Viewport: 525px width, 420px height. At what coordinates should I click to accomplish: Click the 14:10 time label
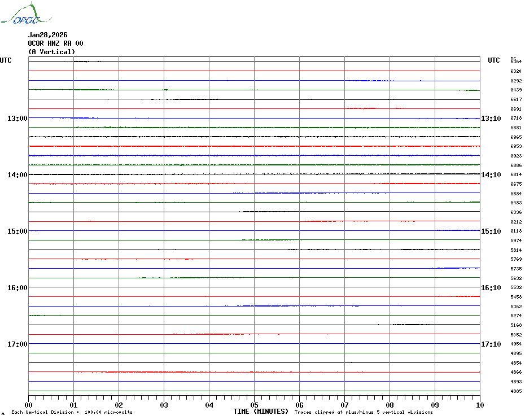(491, 175)
